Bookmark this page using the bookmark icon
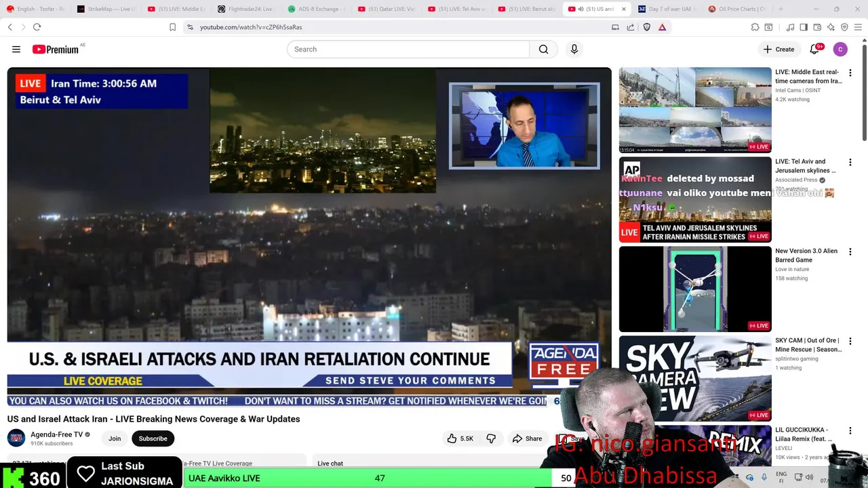 pyautogui.click(x=172, y=27)
